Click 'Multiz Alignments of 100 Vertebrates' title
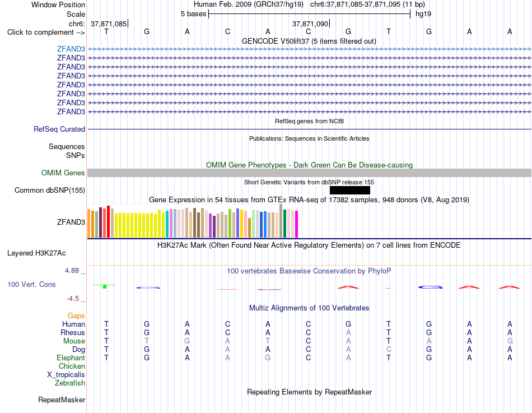532x413 pixels. click(309, 308)
